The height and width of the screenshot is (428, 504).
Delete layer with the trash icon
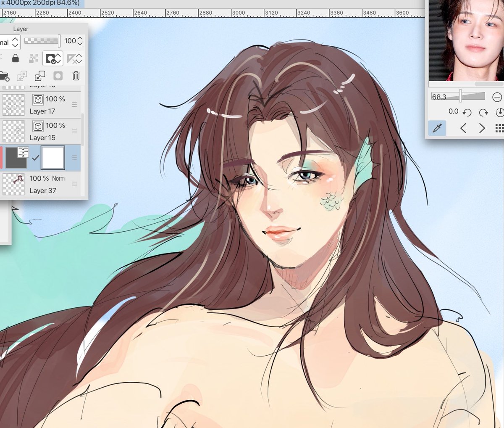click(76, 76)
